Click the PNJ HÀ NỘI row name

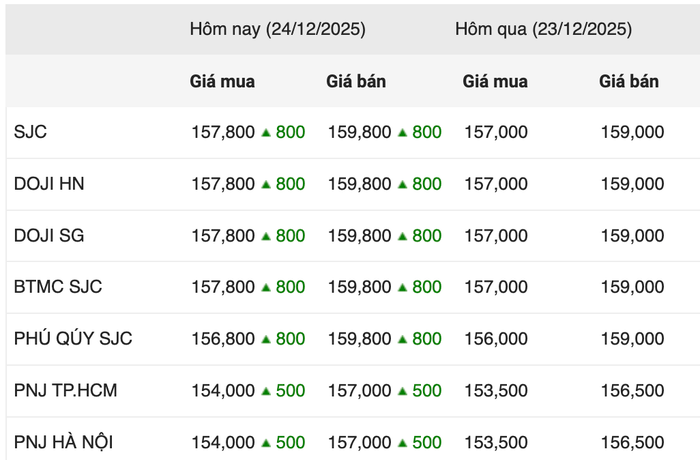(66, 443)
